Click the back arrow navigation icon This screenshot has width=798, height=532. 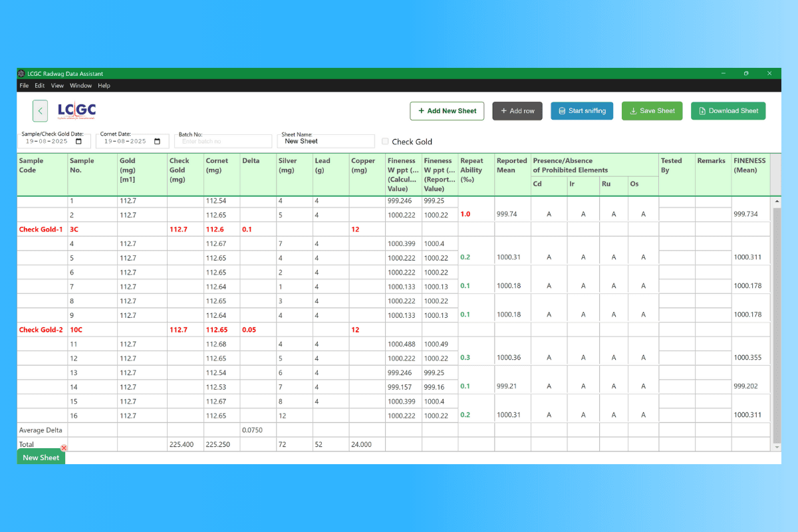[x=41, y=111]
